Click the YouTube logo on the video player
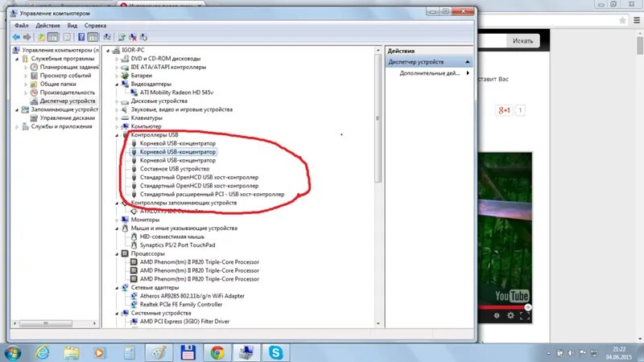Viewport: 644px width, 362px height. pyautogui.click(x=512, y=296)
